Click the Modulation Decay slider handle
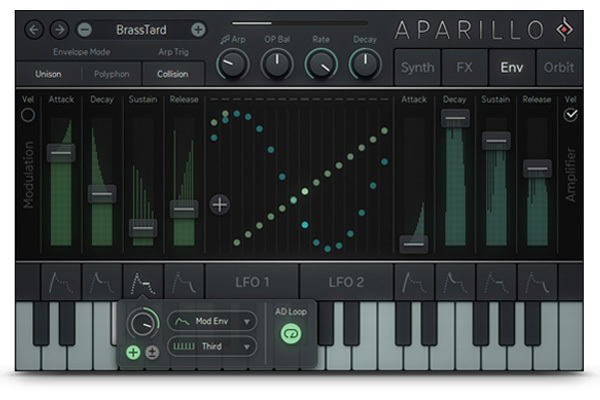This screenshot has width=600, height=400. [x=102, y=194]
